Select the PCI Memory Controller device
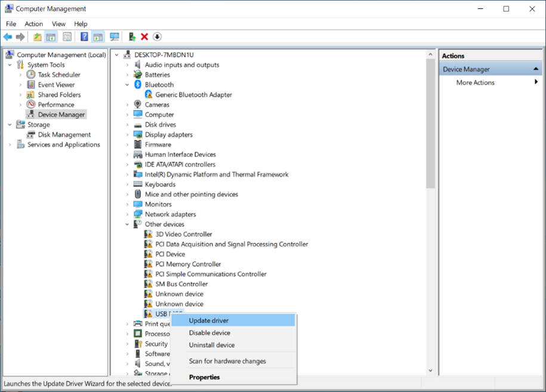 click(x=188, y=264)
